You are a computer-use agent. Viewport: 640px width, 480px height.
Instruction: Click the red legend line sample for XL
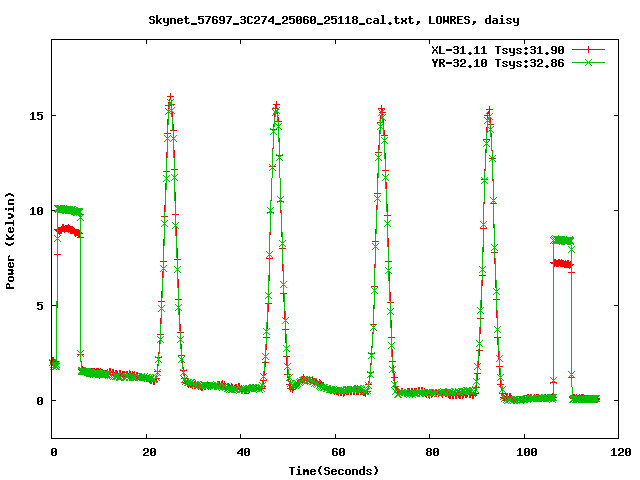588,50
